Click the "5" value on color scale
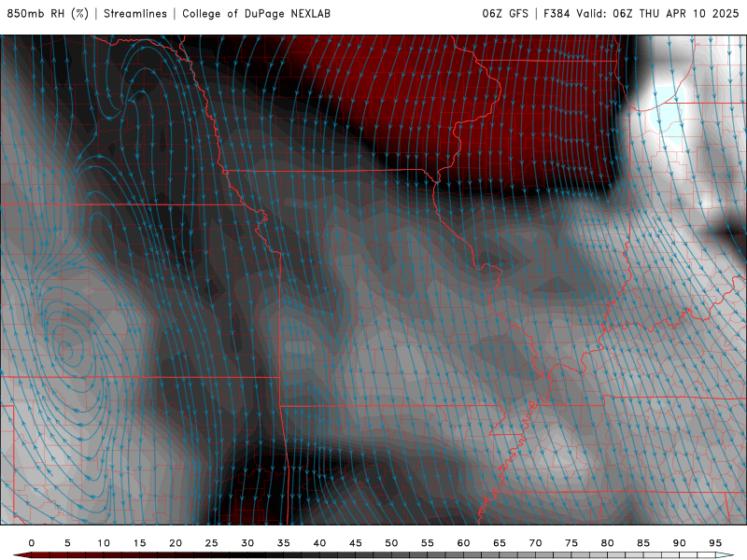 67,543
